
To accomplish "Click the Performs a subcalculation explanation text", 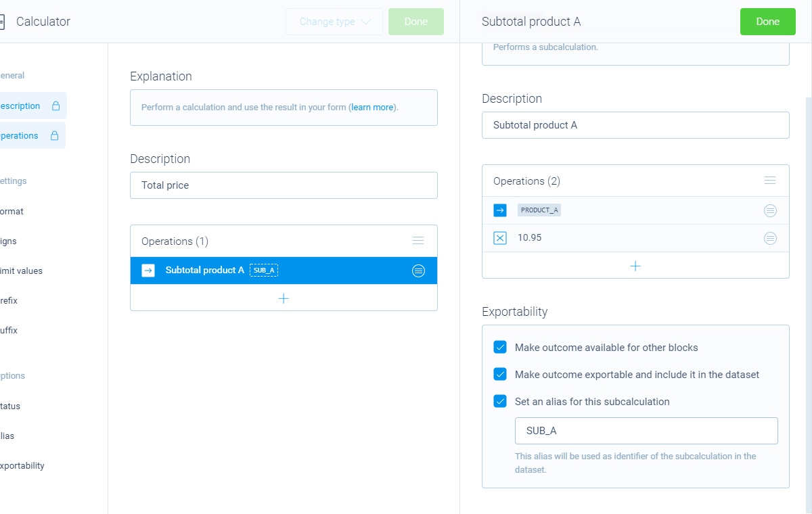I will click(545, 47).
